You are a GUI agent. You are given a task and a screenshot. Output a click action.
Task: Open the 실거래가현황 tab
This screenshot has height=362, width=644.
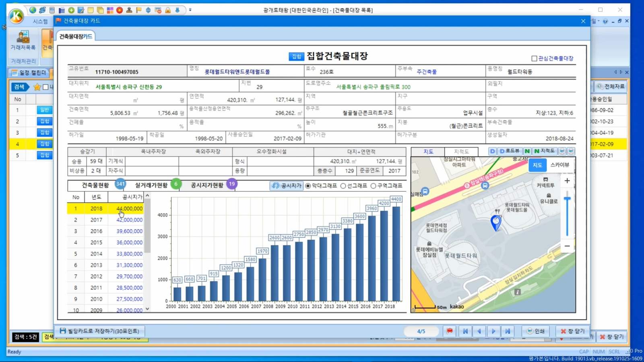point(151,185)
